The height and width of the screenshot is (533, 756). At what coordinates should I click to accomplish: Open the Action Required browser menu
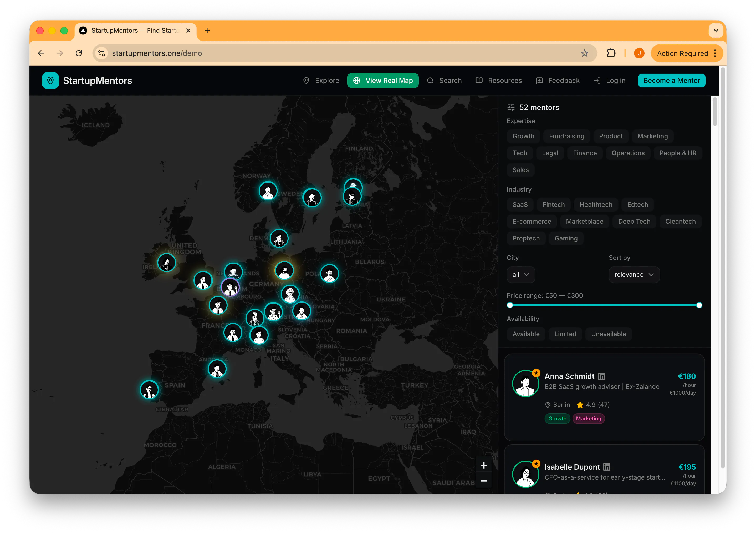coord(687,53)
